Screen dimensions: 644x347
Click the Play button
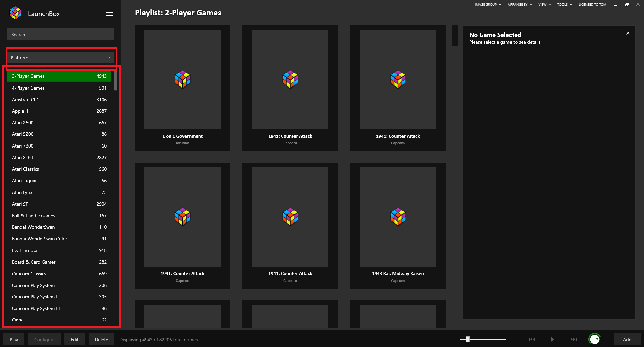(x=14, y=340)
